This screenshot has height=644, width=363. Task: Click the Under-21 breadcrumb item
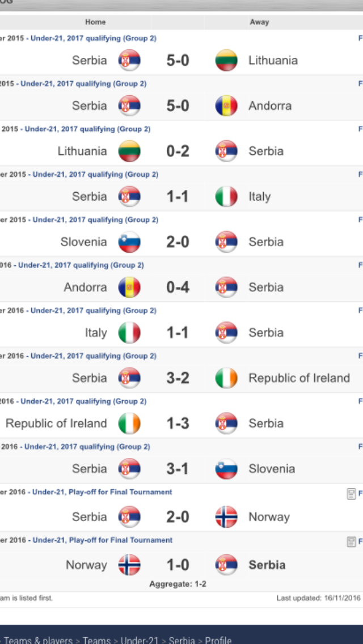tap(140, 640)
